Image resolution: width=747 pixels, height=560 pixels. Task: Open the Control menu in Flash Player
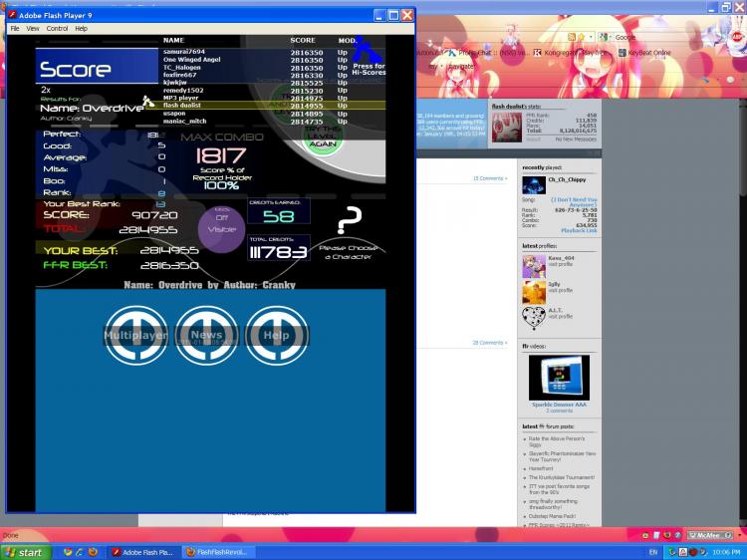pos(57,29)
